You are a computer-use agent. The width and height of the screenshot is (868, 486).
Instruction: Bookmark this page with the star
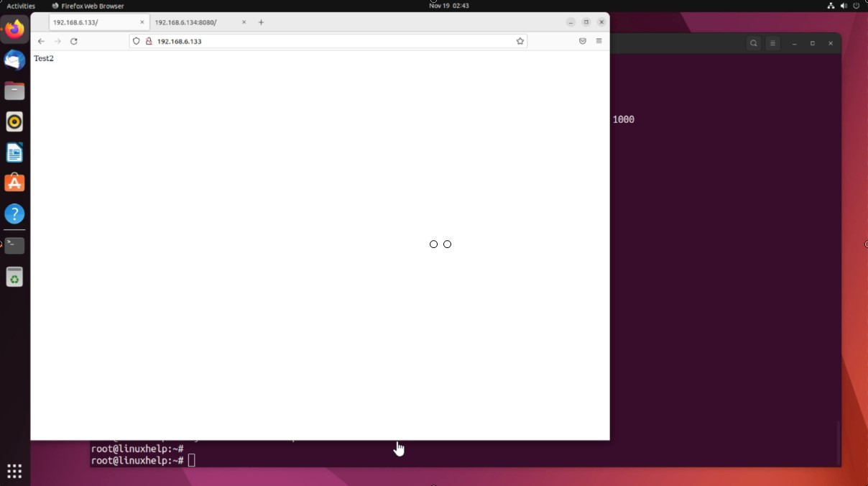click(520, 41)
